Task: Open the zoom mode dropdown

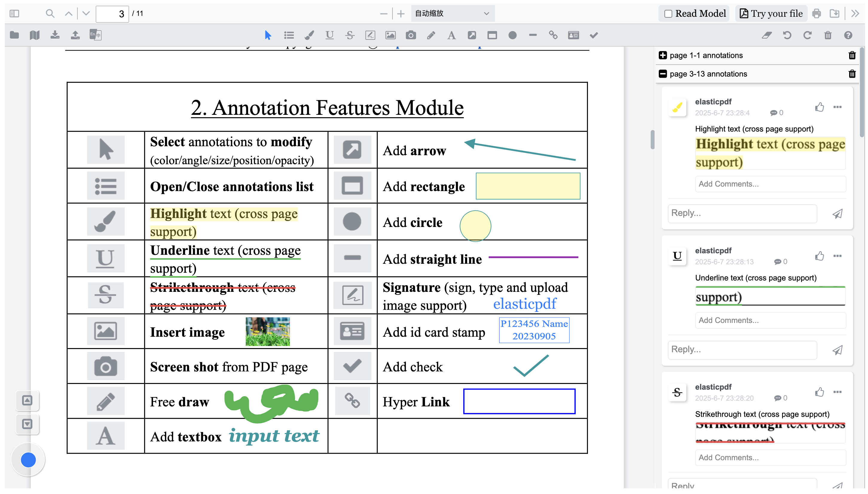Action: coord(452,13)
